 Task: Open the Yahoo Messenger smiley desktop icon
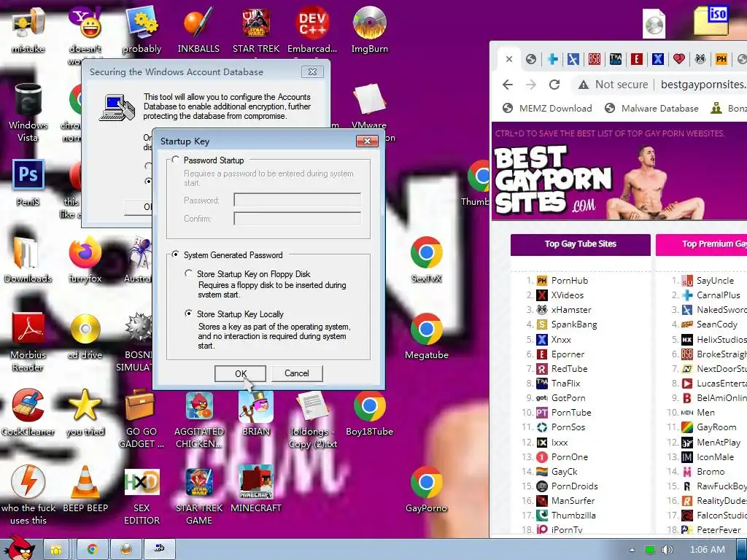[85, 29]
